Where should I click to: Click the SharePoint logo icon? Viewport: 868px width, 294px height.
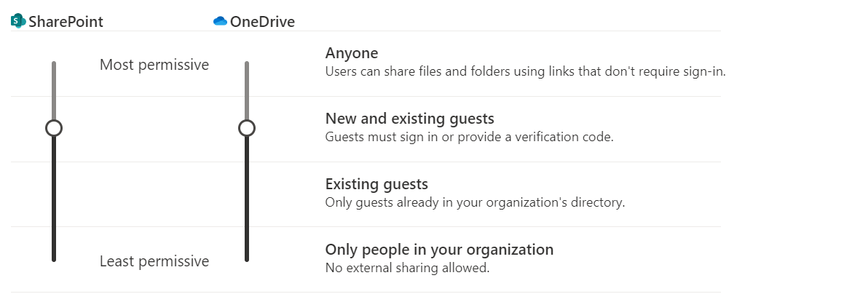18,22
